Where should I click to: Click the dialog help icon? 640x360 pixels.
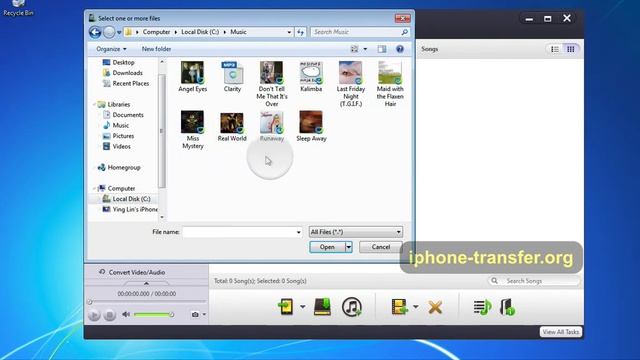pyautogui.click(x=400, y=49)
